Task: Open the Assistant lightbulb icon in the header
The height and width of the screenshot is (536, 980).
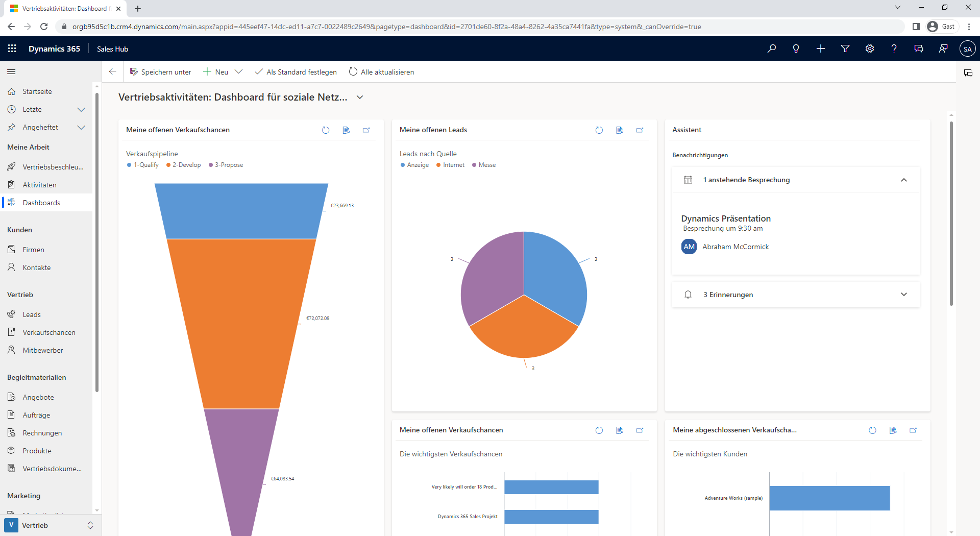Action: pos(796,48)
